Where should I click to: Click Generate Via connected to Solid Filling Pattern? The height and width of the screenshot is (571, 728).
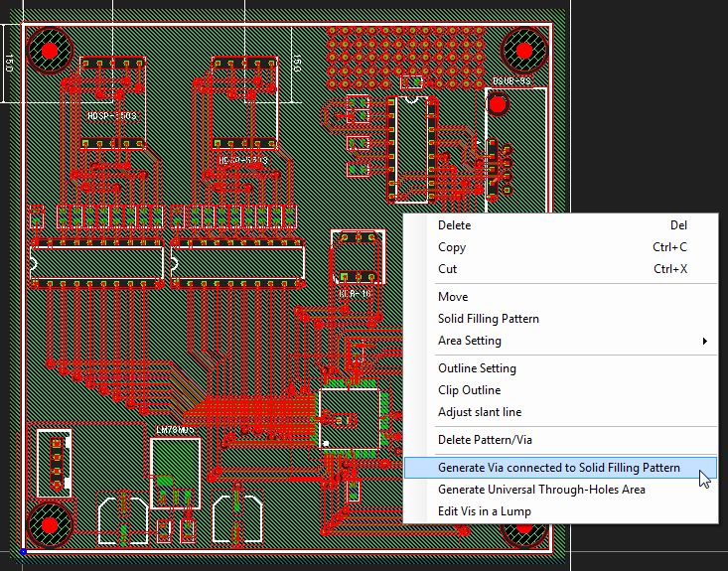[x=561, y=468]
